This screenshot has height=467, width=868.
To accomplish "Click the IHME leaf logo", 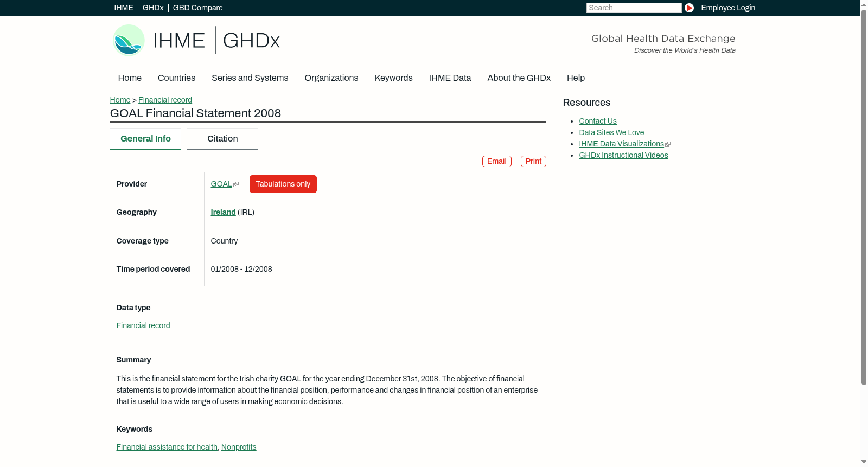I will tap(129, 40).
